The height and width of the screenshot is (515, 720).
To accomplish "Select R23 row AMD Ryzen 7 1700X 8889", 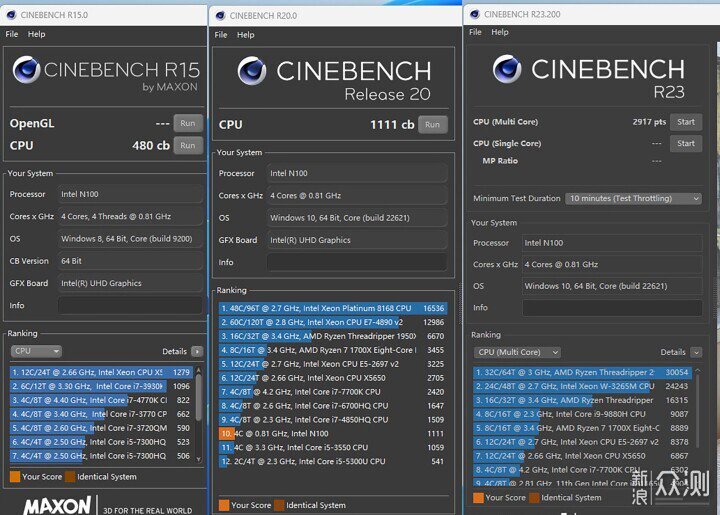I will [582, 428].
